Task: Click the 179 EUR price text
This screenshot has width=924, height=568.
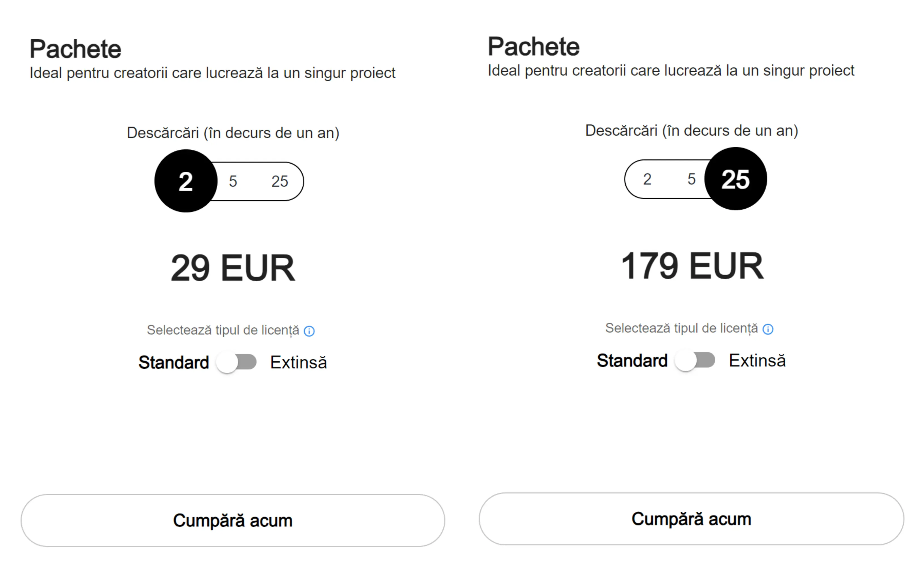Action: (692, 266)
